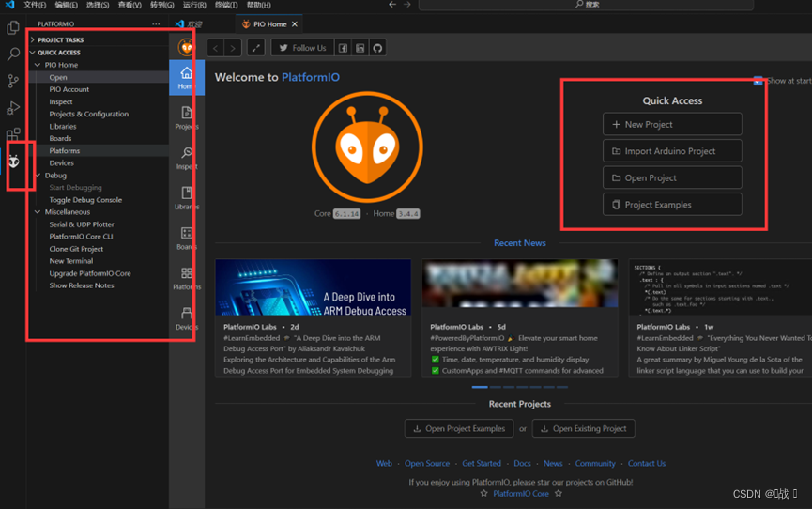Viewport: 812px width, 509px height.
Task: Open the Extensions view icon
Action: [x=13, y=135]
